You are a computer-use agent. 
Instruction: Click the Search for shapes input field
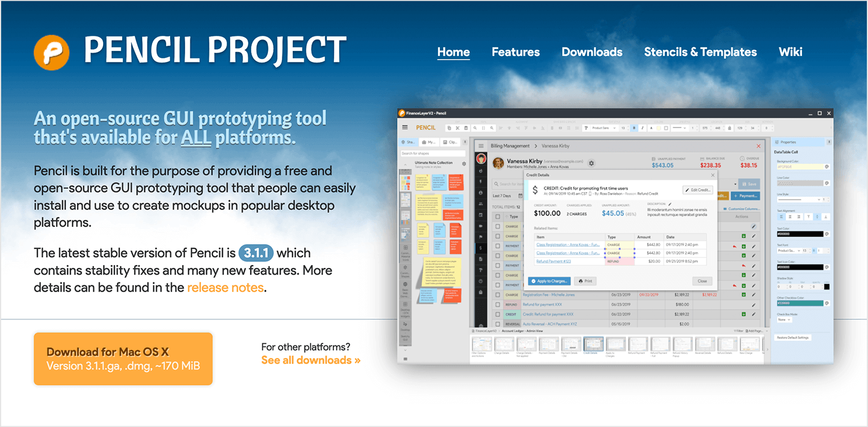[x=433, y=153]
